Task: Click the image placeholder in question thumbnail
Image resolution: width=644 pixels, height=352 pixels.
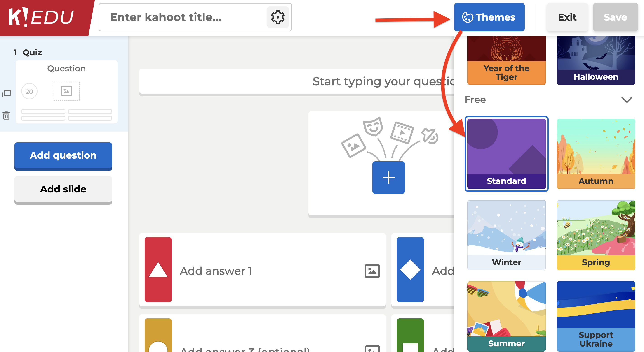Action: [x=66, y=91]
